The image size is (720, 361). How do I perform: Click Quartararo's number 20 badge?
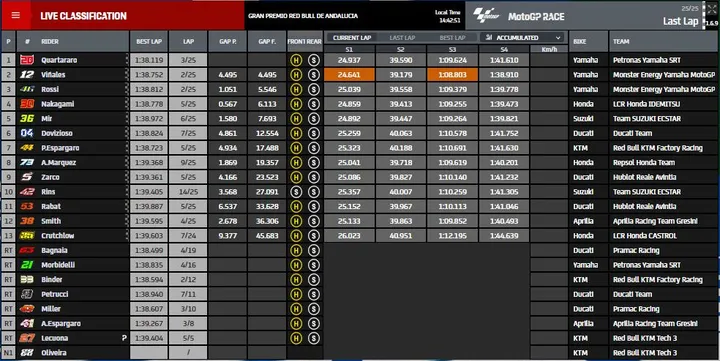27,60
